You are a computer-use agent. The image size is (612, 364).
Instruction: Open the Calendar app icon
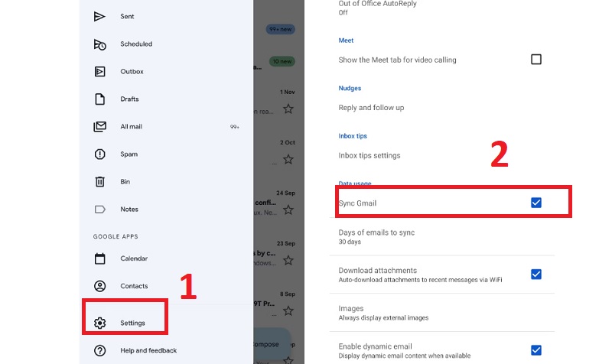[x=100, y=258]
